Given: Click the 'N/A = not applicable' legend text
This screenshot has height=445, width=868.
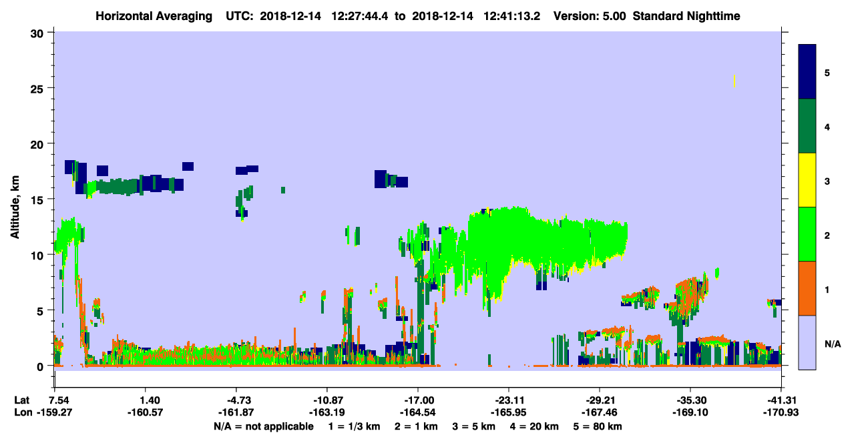Looking at the screenshot, I should (x=263, y=426).
